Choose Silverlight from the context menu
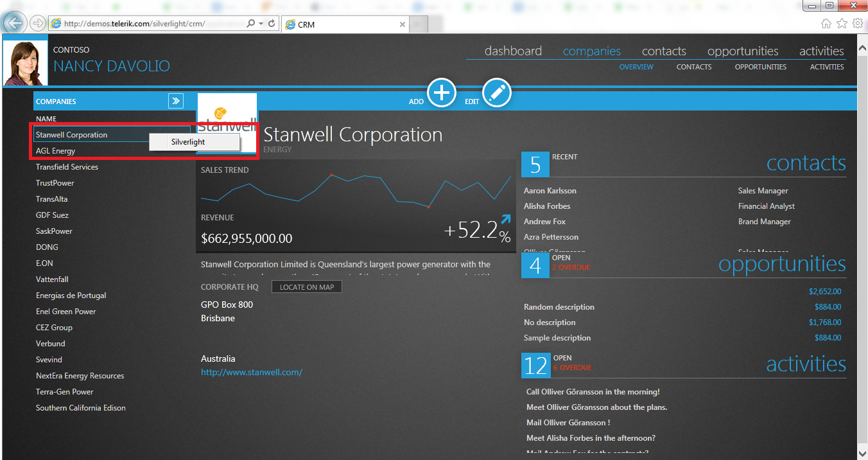 [188, 142]
